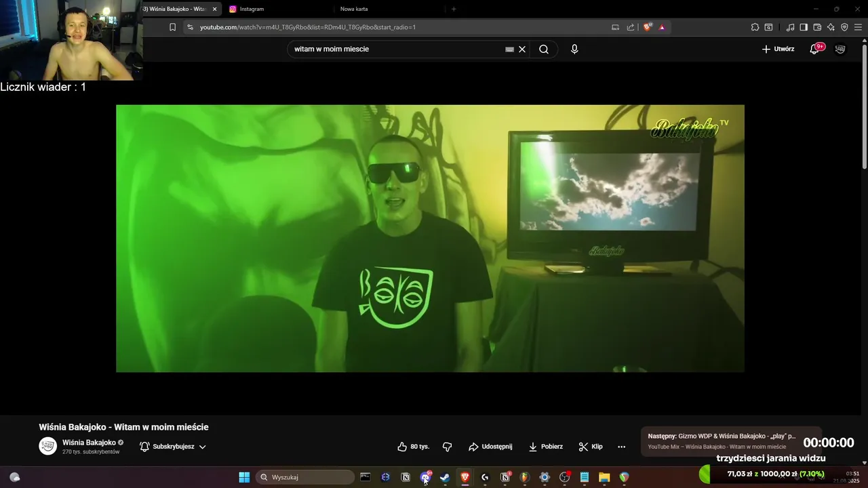Click the video player to pause
This screenshot has width=868, height=488.
click(430, 238)
